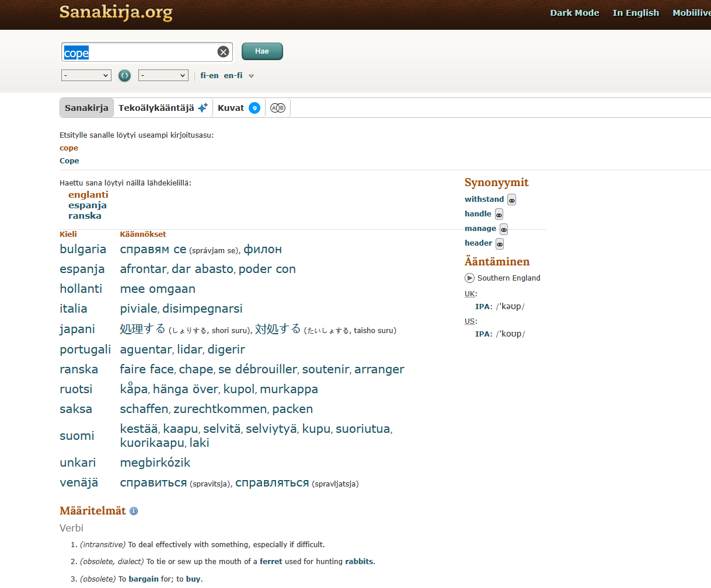The height and width of the screenshot is (588, 711).
Task: Open German translation zurechtkommen
Action: tap(220, 409)
